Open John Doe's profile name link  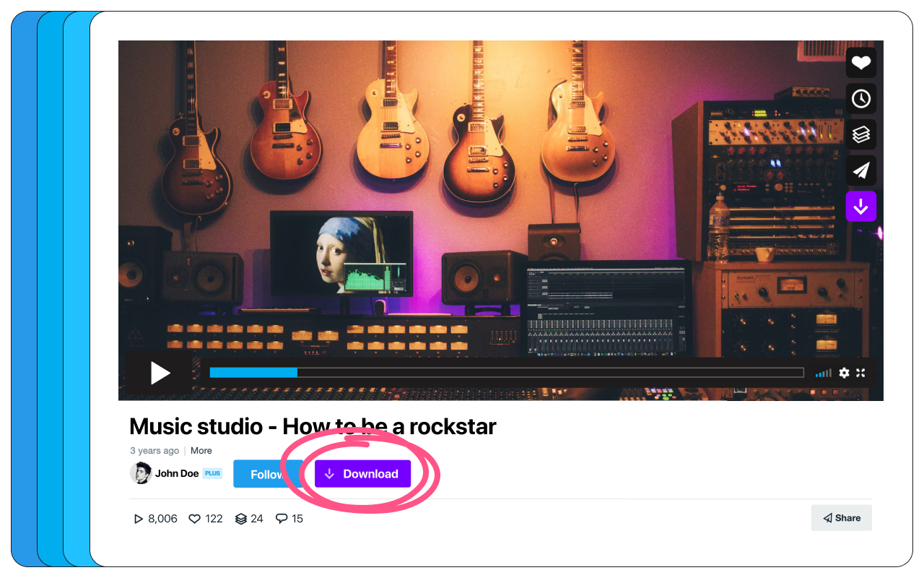pos(177,474)
